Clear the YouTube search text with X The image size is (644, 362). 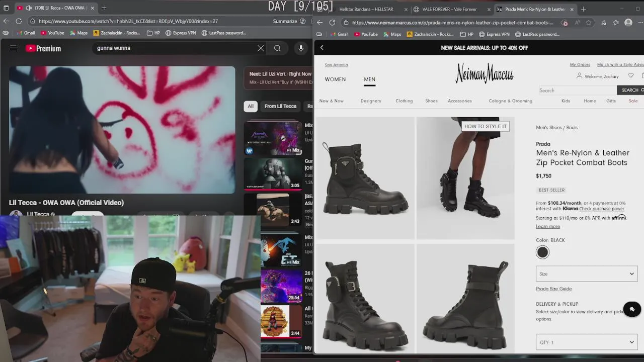coord(261,48)
